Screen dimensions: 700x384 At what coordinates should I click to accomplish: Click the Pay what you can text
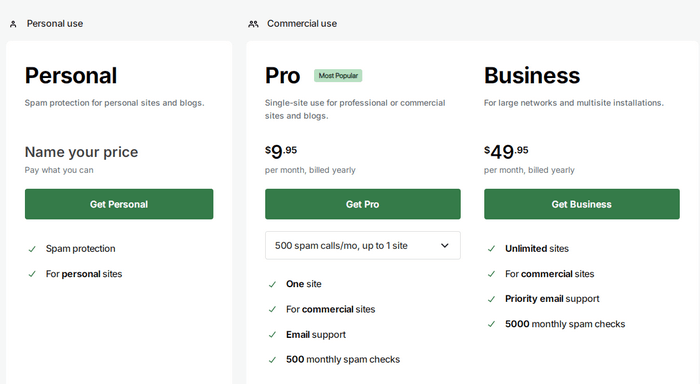pyautogui.click(x=59, y=170)
